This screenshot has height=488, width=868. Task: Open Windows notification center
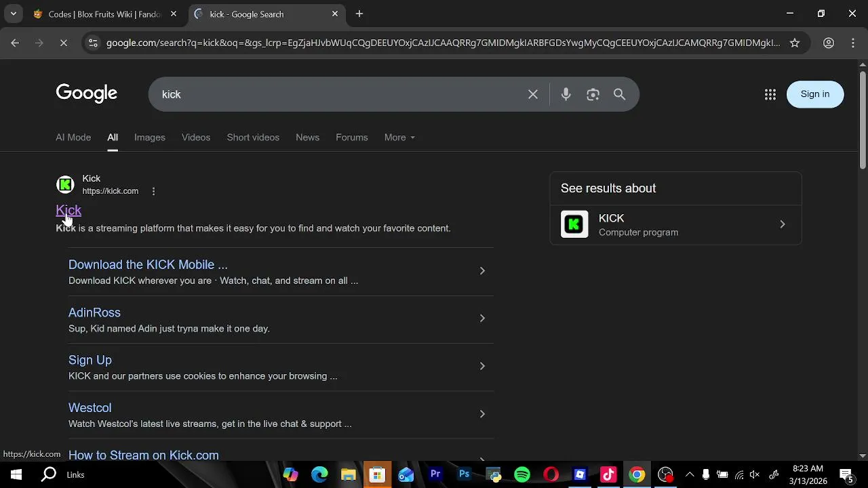pyautogui.click(x=846, y=474)
